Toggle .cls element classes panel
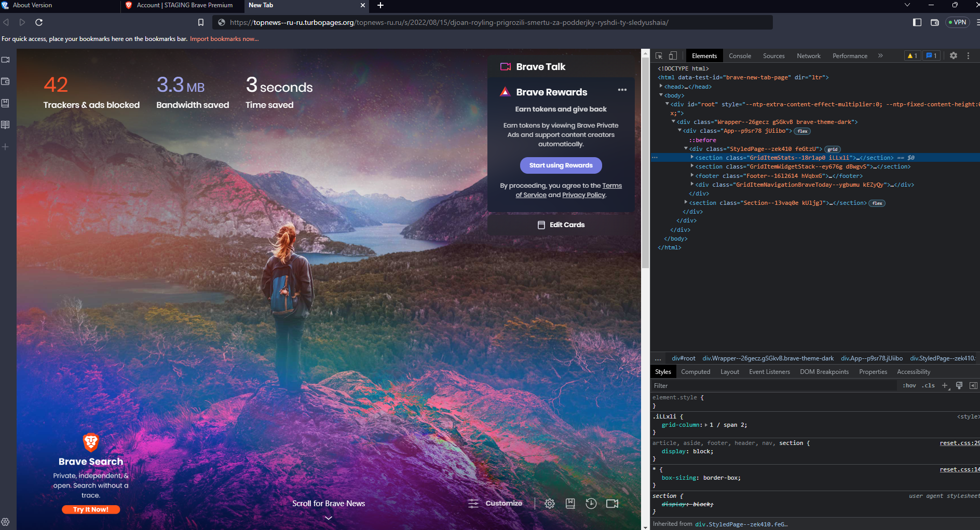 tap(928, 386)
